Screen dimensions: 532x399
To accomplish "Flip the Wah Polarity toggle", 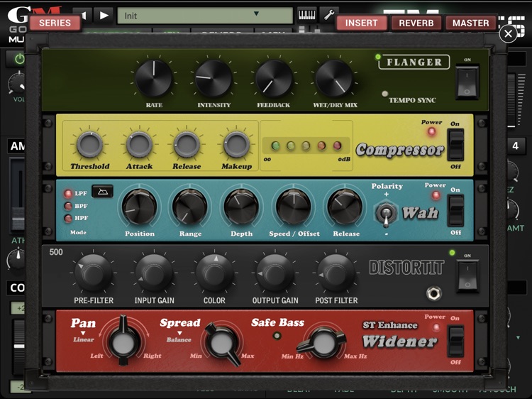I will click(x=386, y=214).
